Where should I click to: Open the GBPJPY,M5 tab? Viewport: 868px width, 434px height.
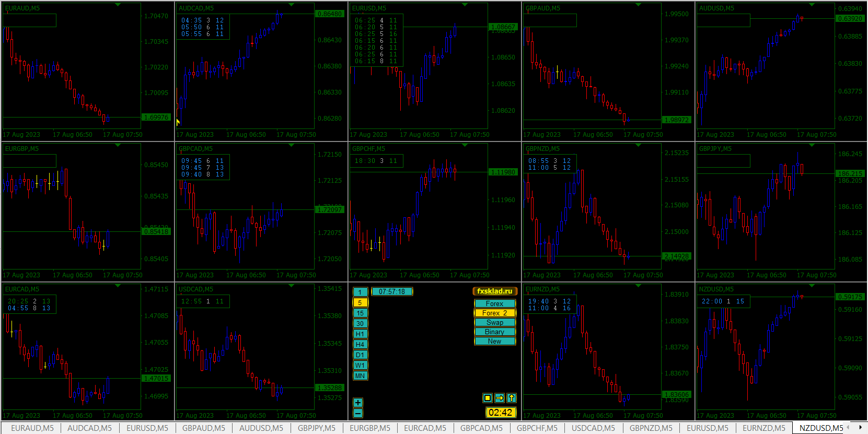click(317, 428)
